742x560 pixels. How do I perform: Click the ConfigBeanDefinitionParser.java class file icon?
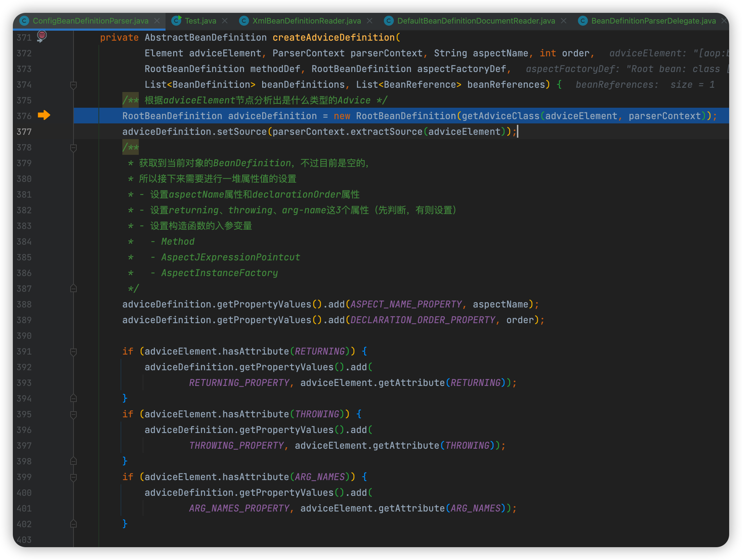click(x=24, y=21)
